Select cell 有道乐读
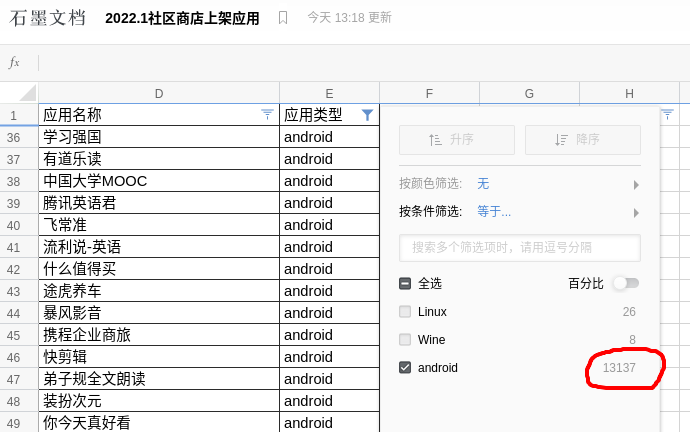The height and width of the screenshot is (432, 690). 159,159
